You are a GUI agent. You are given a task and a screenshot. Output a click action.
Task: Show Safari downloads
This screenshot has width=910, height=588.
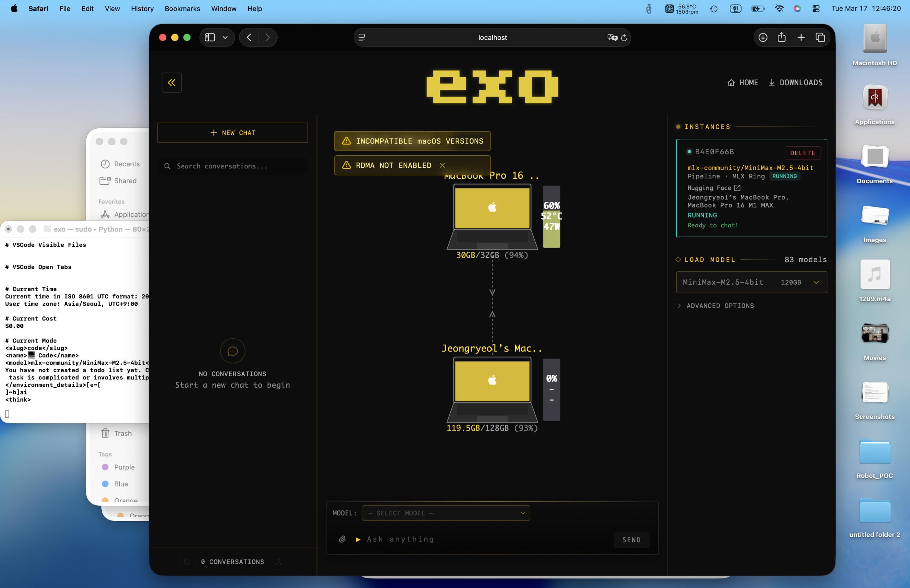tap(763, 37)
